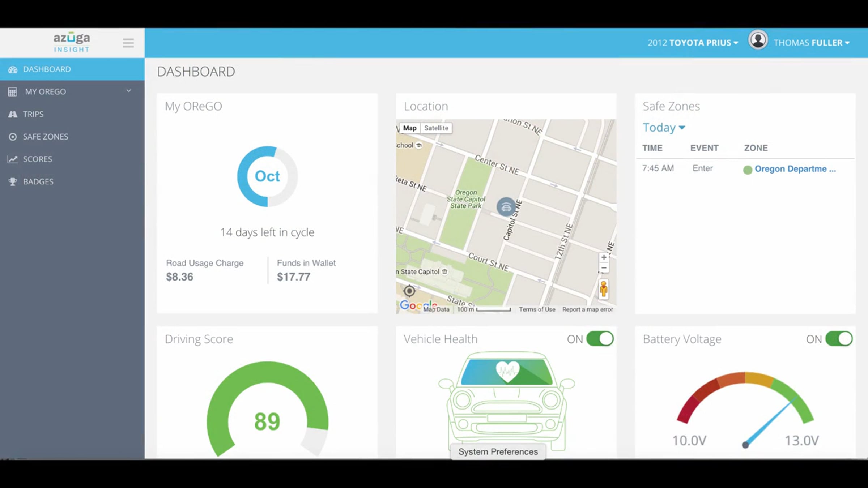The image size is (868, 488).
Task: Open the Oregon Departme... zone link
Action: point(795,169)
